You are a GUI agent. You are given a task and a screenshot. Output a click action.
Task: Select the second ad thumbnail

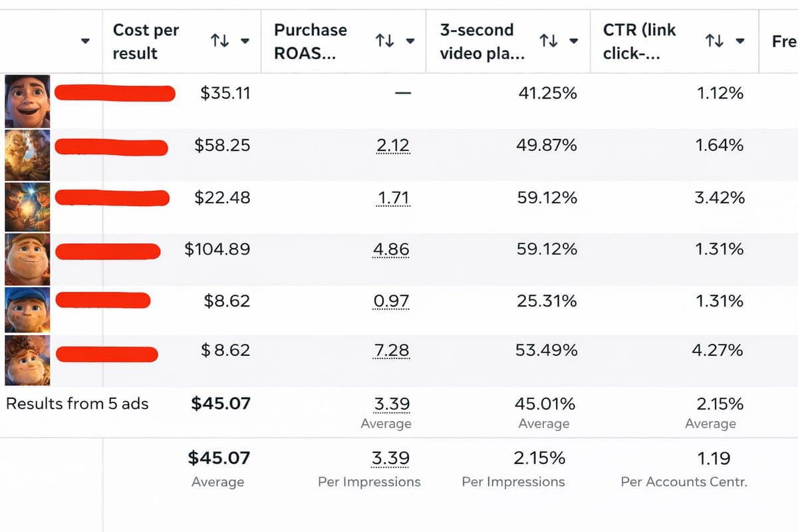(x=27, y=154)
